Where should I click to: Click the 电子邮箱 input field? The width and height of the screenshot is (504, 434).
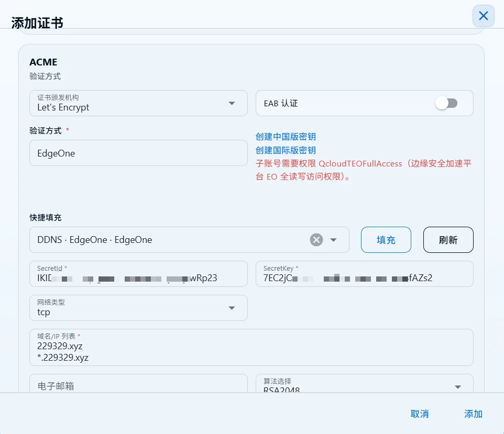point(138,383)
